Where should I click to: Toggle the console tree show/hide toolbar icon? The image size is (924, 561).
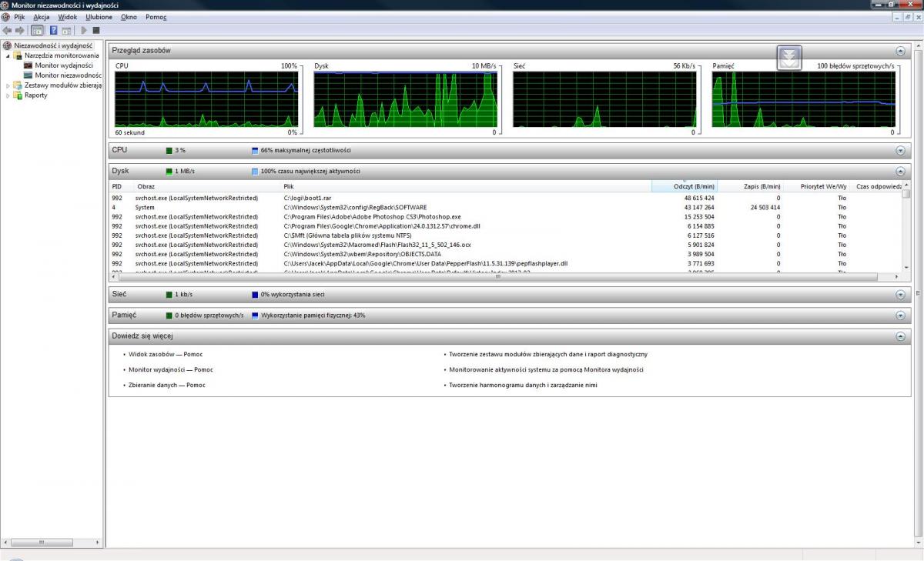tap(37, 30)
